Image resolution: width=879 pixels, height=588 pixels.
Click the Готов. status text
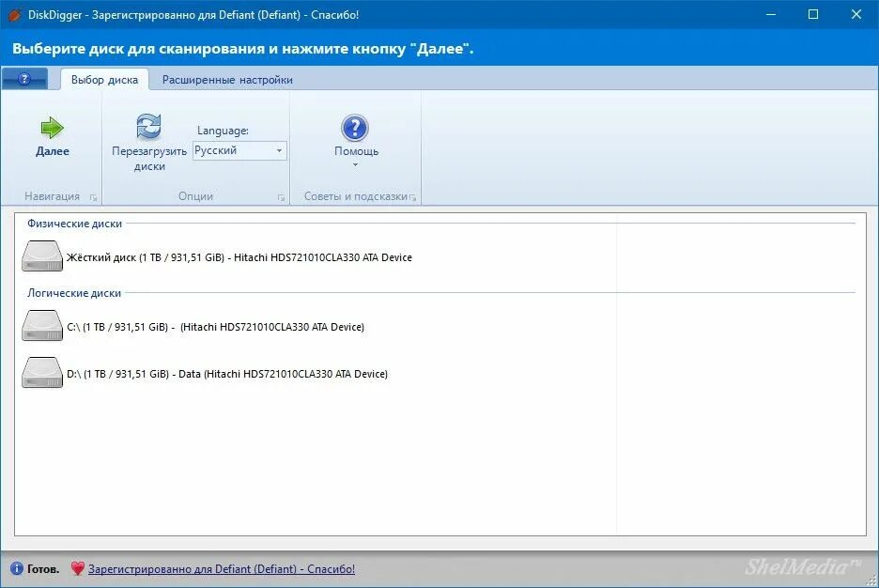43,569
